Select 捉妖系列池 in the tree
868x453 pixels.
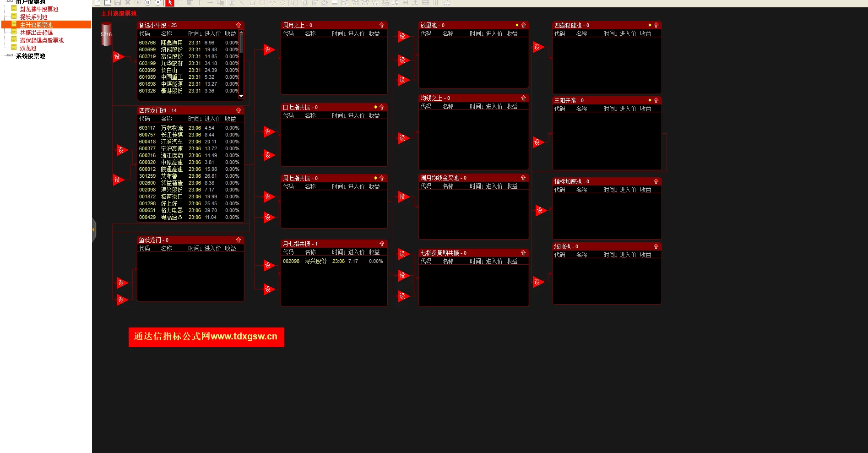click(x=33, y=17)
